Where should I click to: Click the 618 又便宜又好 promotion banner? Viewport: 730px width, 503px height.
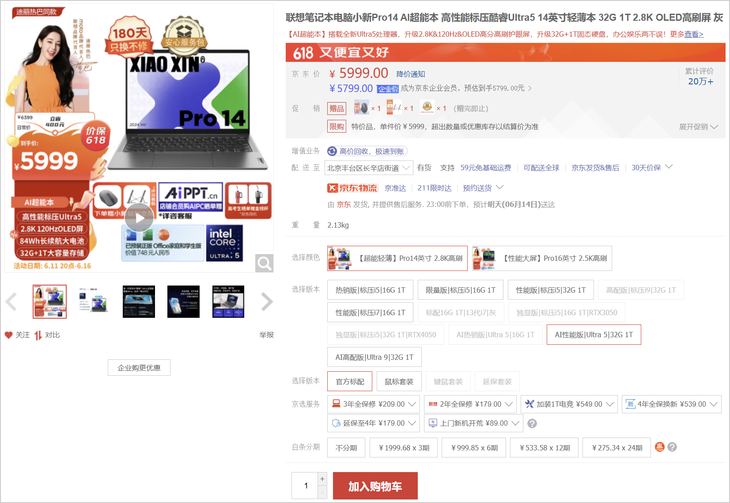(505, 52)
